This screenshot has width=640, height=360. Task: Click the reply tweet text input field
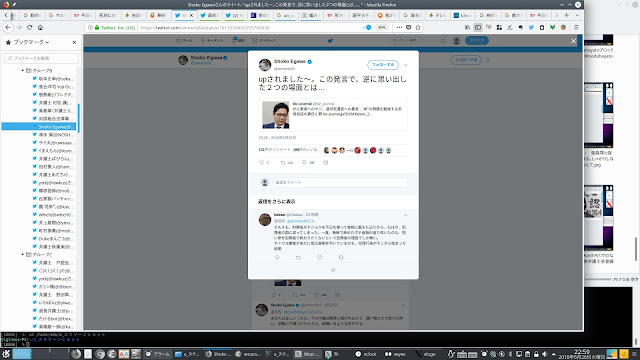(x=340, y=182)
